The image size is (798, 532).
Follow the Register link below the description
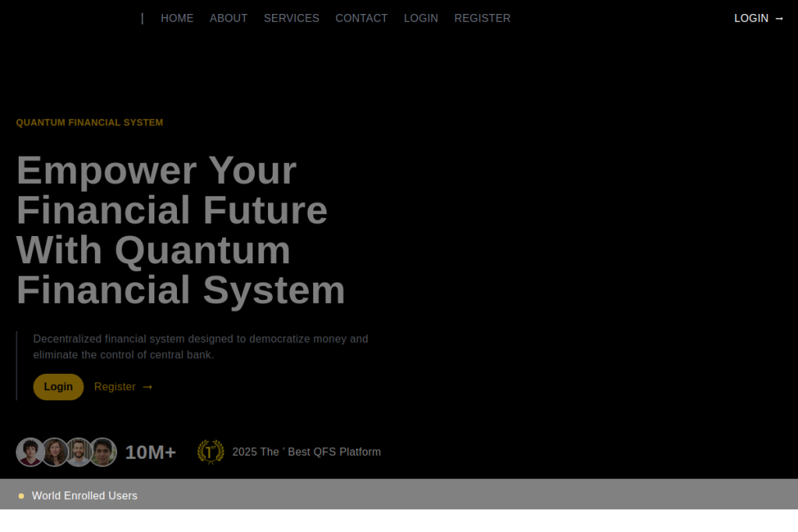click(x=115, y=387)
